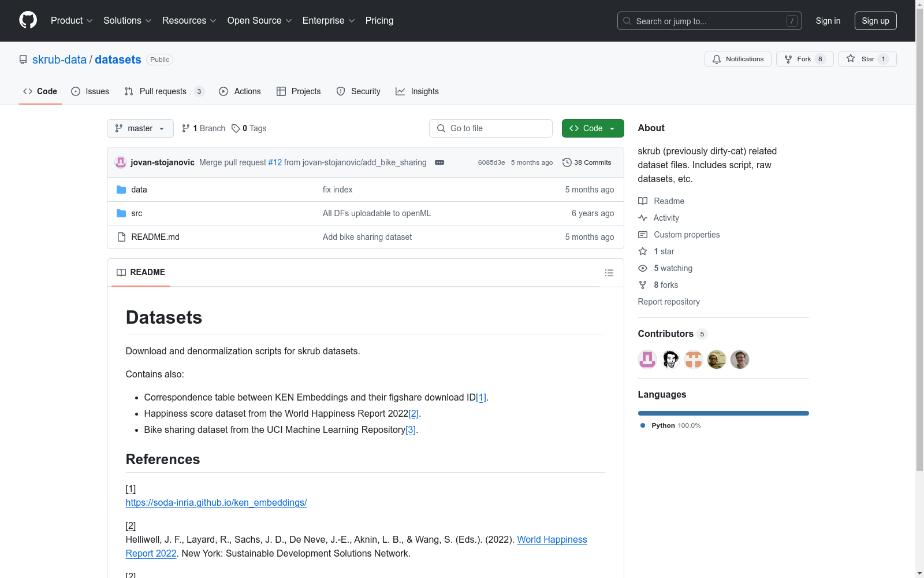Click the eye icon beside 5 watching

pyautogui.click(x=643, y=268)
